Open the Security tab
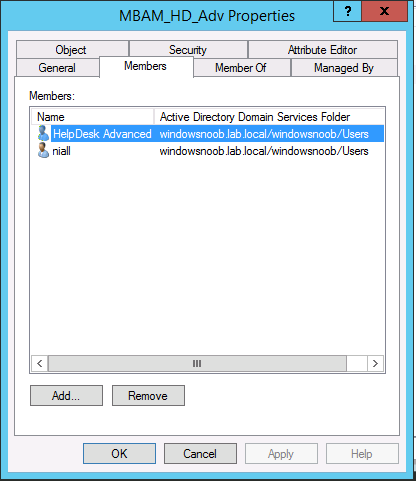Viewport: 416px width, 481px height. pyautogui.click(x=188, y=50)
